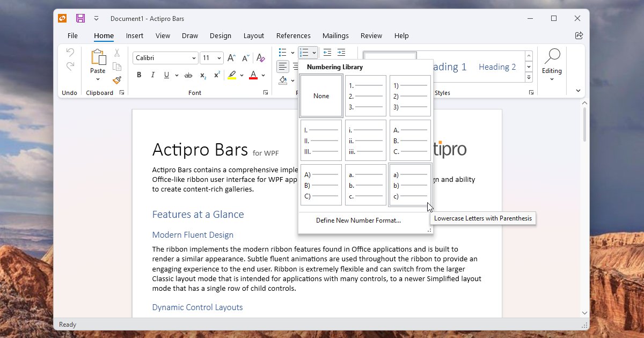This screenshot has height=338, width=644.
Task: Click the Shrink Font icon
Action: click(x=246, y=58)
